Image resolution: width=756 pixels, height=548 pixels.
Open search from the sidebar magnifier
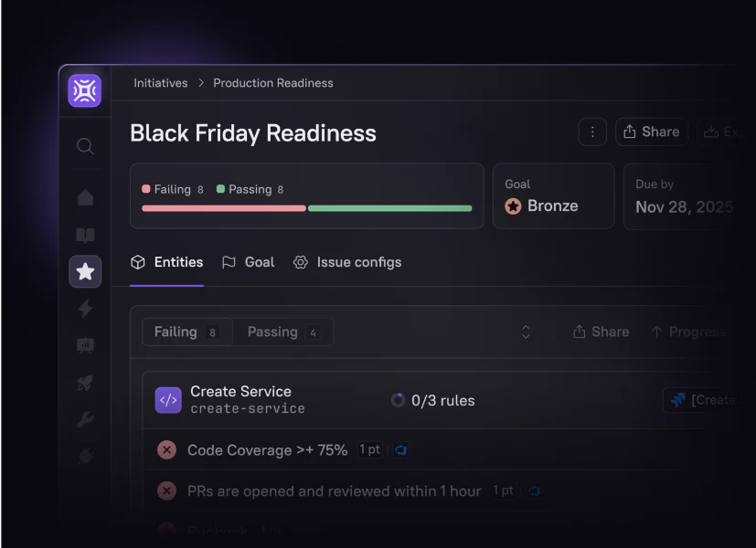point(85,146)
